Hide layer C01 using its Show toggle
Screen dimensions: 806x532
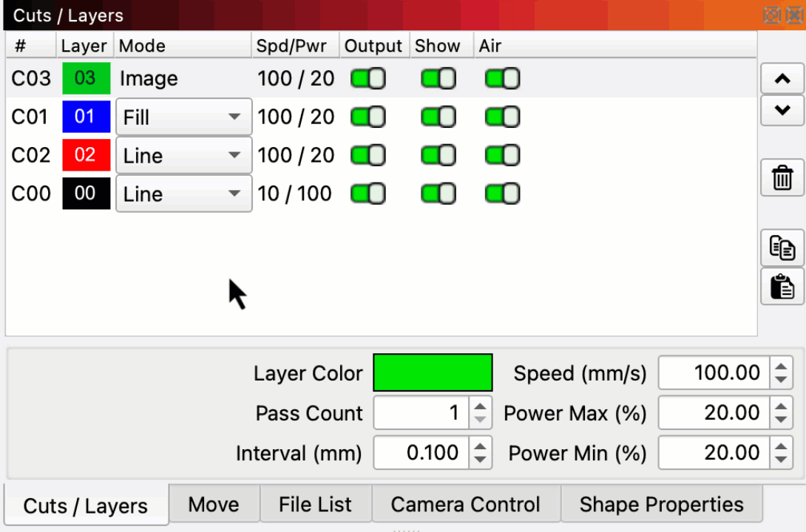(x=438, y=117)
